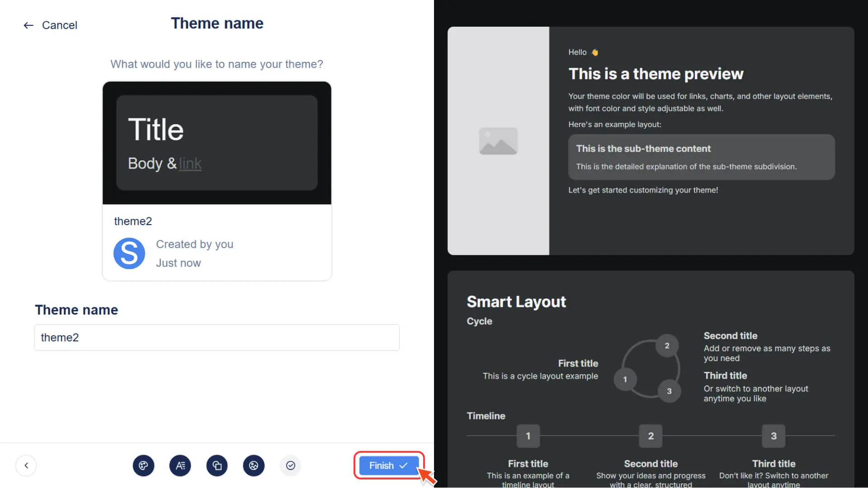Click timeline marker 1

tap(528, 436)
